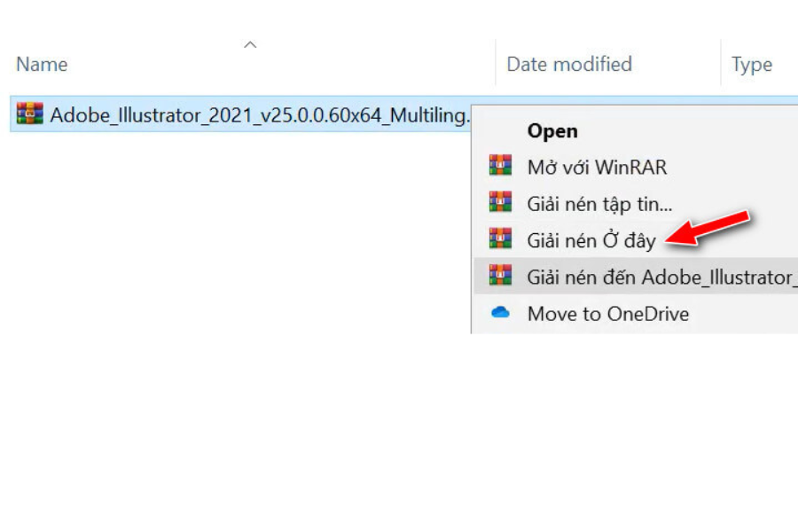The height and width of the screenshot is (532, 798).
Task: Toggle the sort arrow above Name column
Action: click(250, 44)
